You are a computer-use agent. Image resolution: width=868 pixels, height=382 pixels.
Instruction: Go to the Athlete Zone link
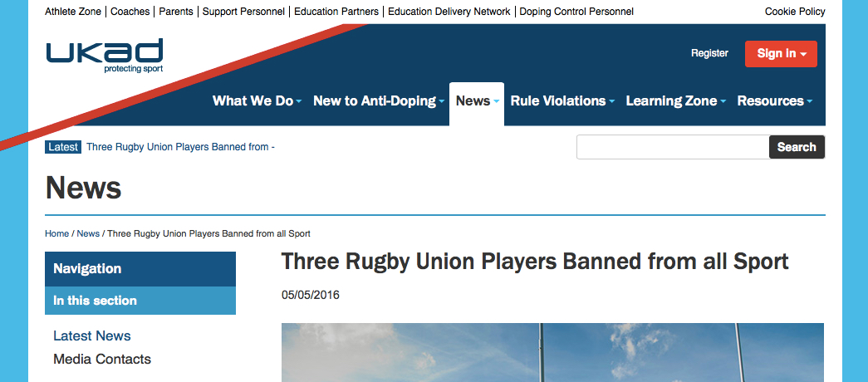pyautogui.click(x=73, y=12)
